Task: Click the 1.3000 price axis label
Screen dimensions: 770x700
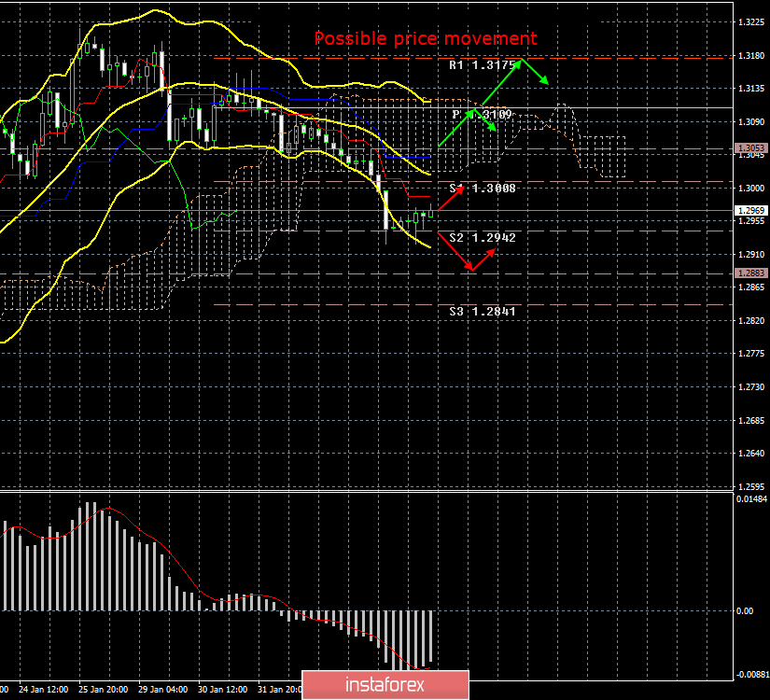Action: pos(751,189)
